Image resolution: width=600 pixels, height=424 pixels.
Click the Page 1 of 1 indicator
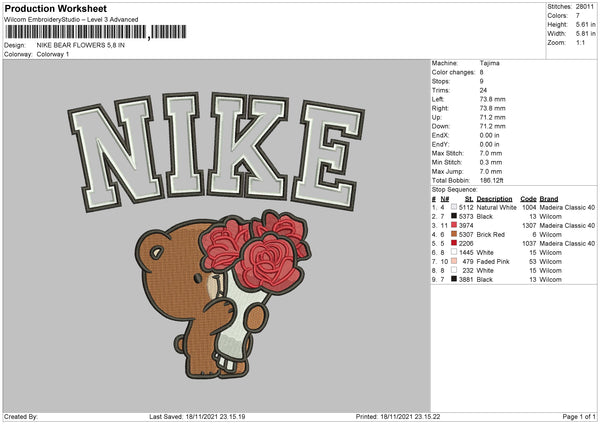579,416
